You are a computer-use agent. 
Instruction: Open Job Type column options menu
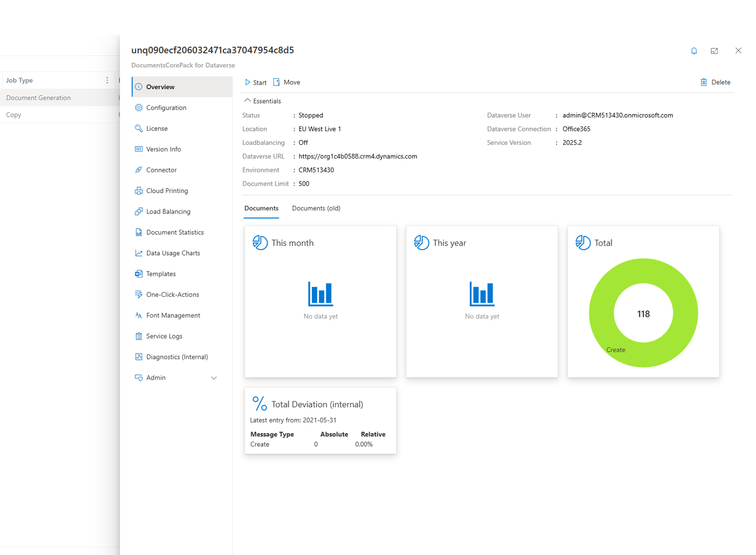(x=107, y=80)
